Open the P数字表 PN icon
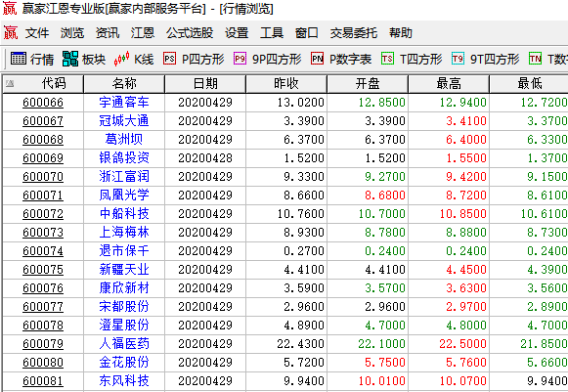568x392 pixels. 318,59
